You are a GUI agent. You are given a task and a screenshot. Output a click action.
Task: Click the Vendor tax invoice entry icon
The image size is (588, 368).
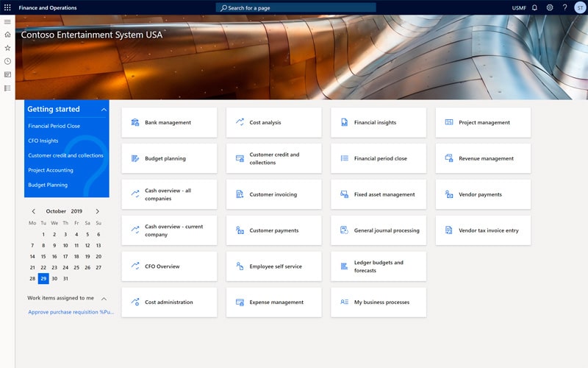tap(449, 230)
